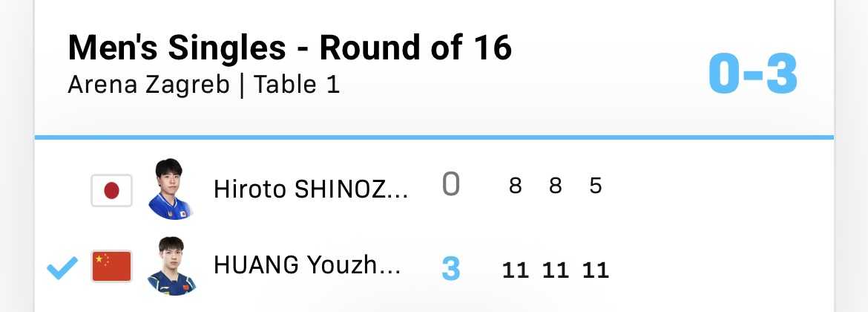Click Shinozuka's third game score 5
This screenshot has height=312, width=868.
coord(595,186)
